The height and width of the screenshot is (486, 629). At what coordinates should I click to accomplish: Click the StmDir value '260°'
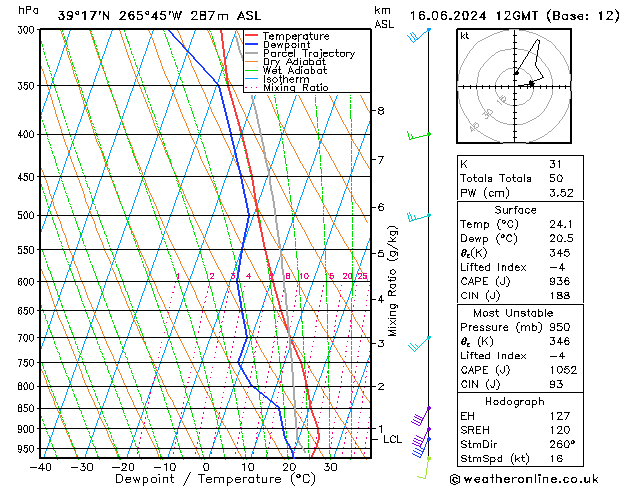tap(562, 445)
